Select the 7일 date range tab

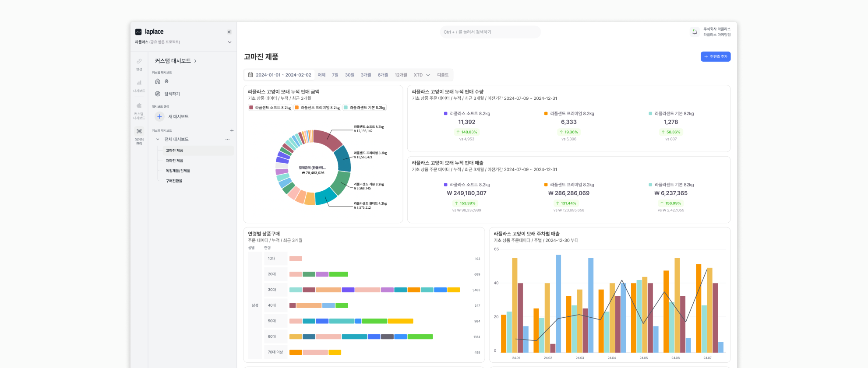point(335,75)
